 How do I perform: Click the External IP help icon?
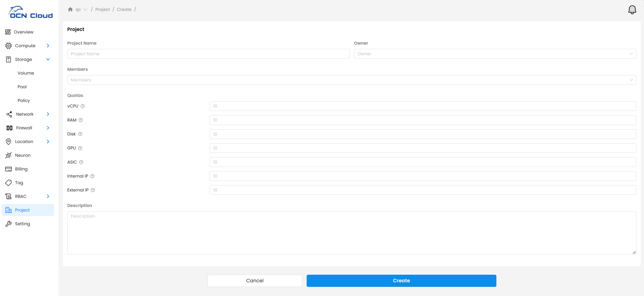[93, 190]
